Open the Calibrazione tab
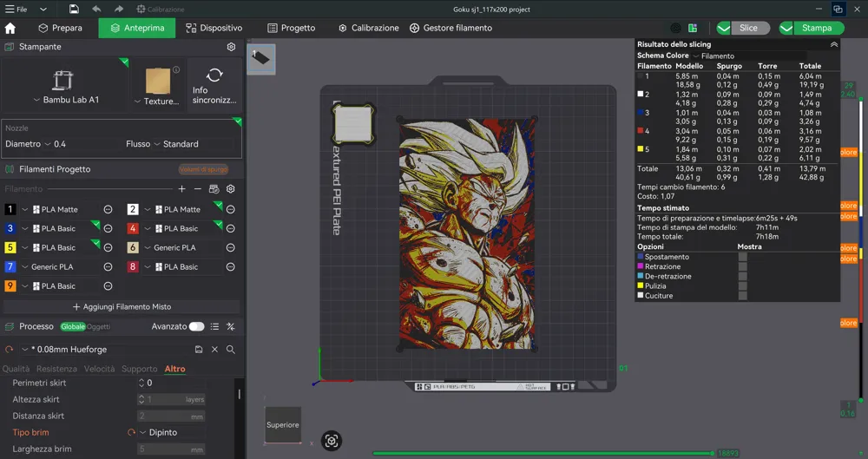Viewport: 868px width, 459px height. [369, 29]
